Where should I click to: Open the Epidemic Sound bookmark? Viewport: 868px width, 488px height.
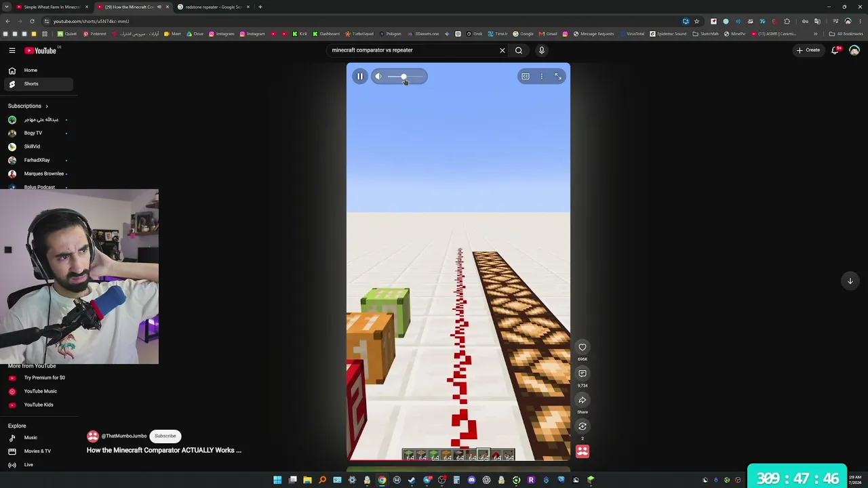[668, 34]
